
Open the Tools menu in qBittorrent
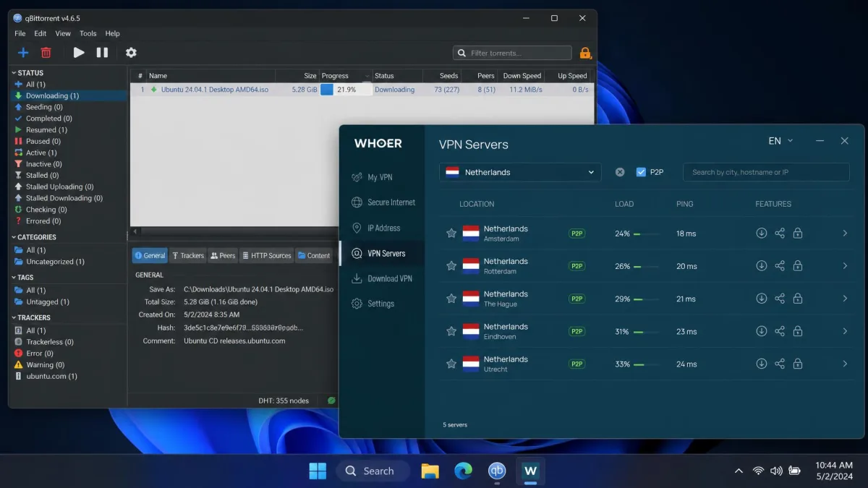[x=88, y=33]
